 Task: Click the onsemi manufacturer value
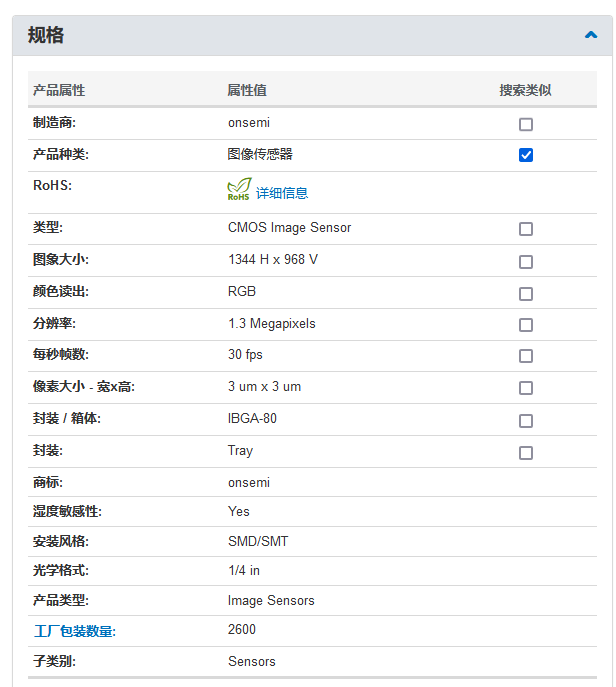click(249, 123)
